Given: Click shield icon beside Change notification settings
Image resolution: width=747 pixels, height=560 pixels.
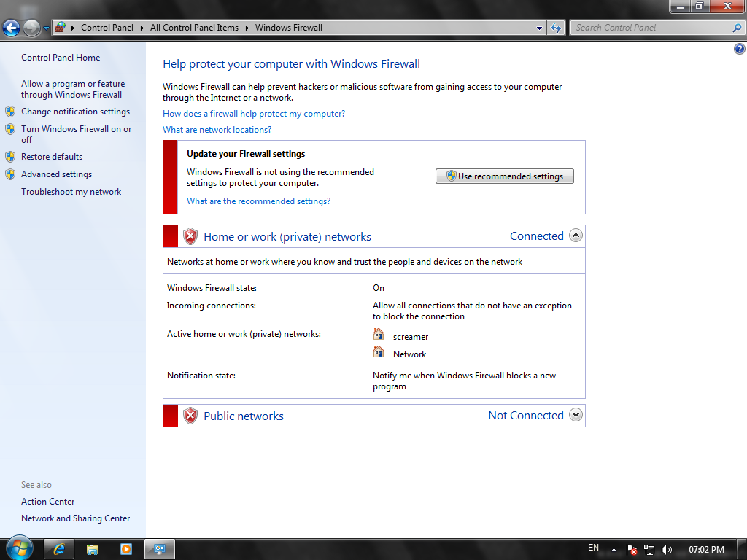Looking at the screenshot, I should pos(10,112).
